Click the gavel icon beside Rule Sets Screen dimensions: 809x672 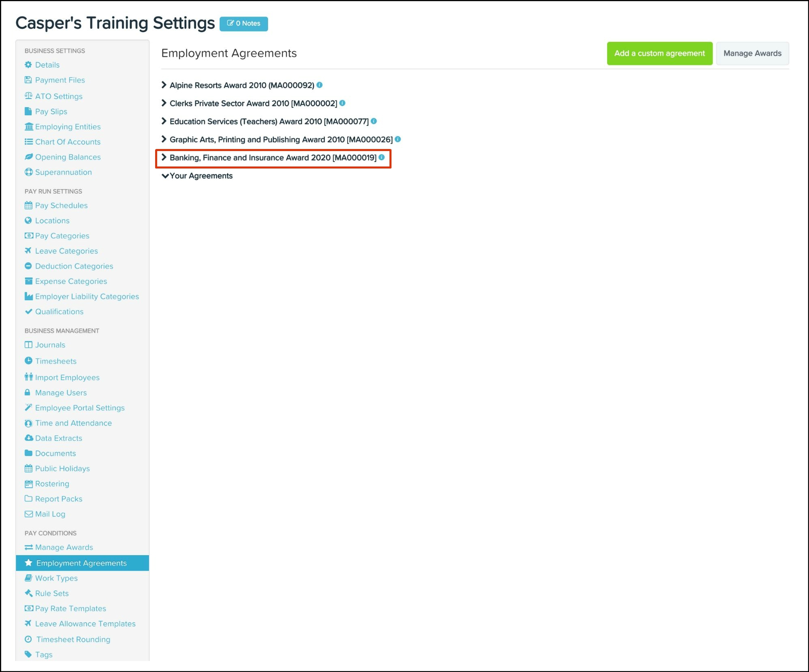click(x=28, y=593)
